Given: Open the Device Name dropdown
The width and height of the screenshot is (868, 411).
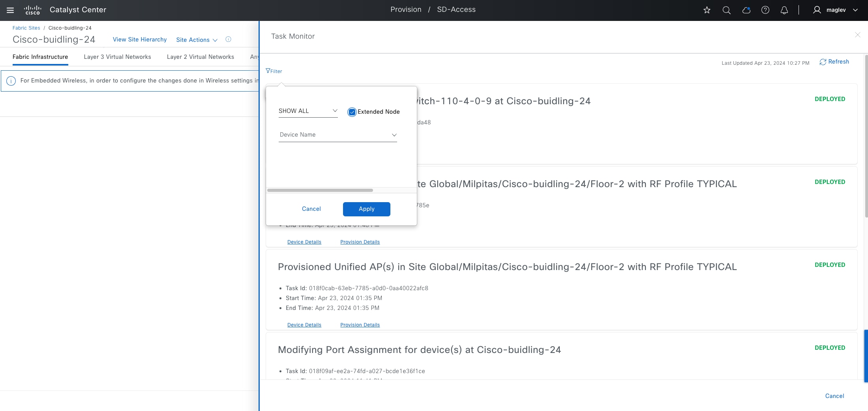Looking at the screenshot, I should click(337, 135).
